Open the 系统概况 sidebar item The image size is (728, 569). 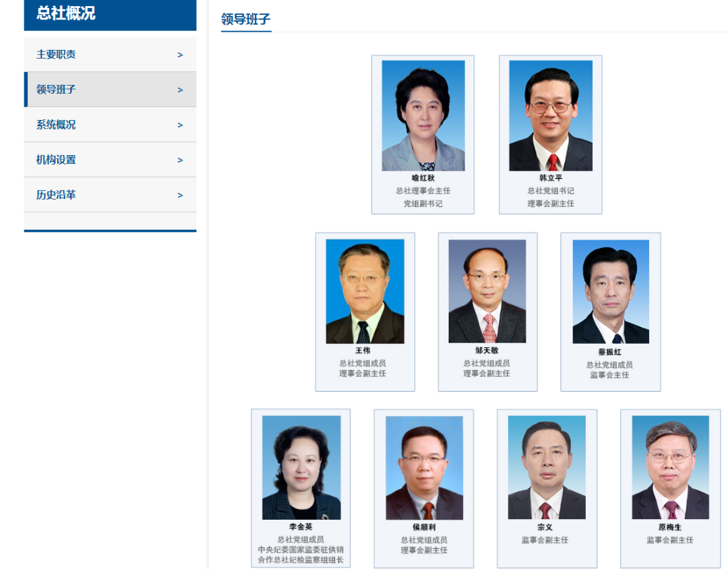pyautogui.click(x=110, y=125)
